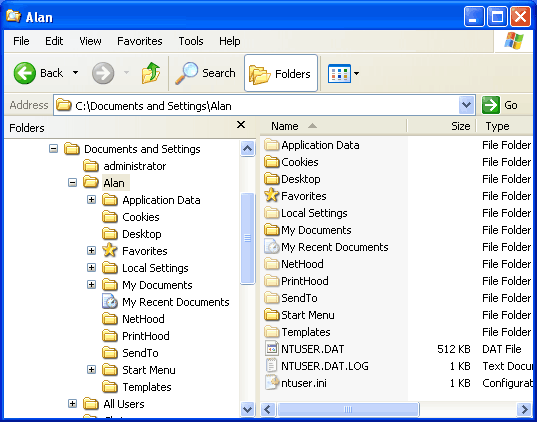This screenshot has height=422, width=537.
Task: Click the folder tree vertical scroll thumb
Action: point(247,238)
